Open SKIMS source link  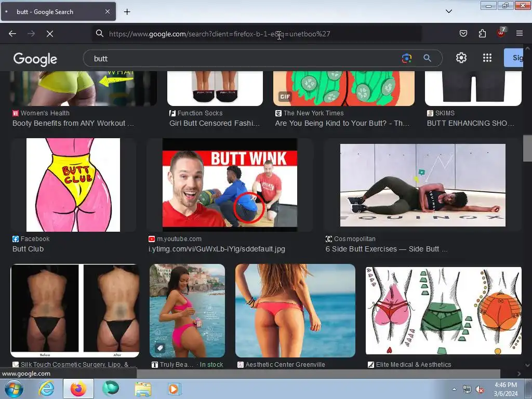[x=441, y=113]
